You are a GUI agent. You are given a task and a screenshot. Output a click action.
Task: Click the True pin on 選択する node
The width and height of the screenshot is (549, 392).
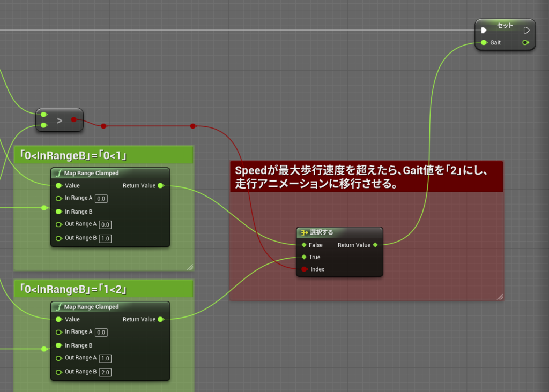pos(304,257)
